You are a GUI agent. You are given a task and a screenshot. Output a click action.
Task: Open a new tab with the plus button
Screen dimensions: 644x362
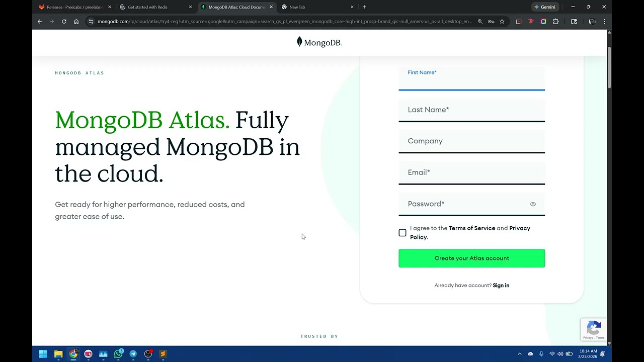[364, 7]
